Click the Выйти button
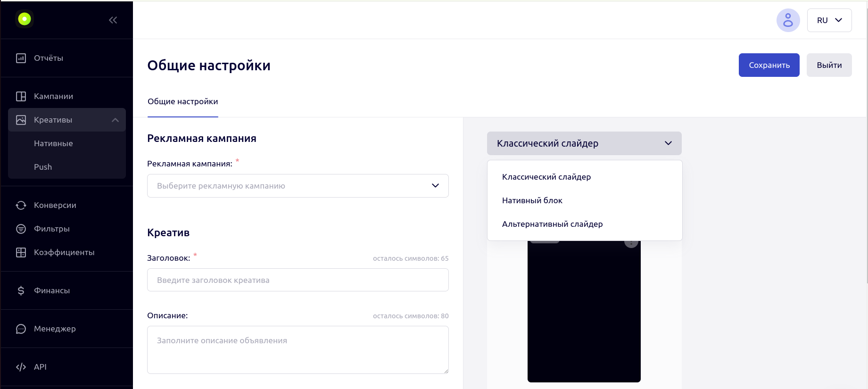The height and width of the screenshot is (389, 868). pyautogui.click(x=829, y=65)
